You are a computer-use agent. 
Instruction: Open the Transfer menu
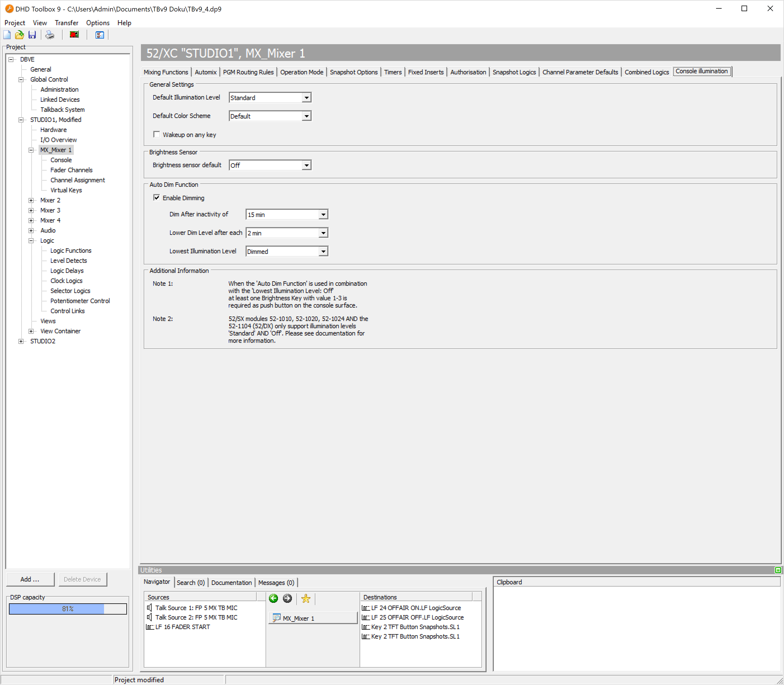tap(67, 23)
